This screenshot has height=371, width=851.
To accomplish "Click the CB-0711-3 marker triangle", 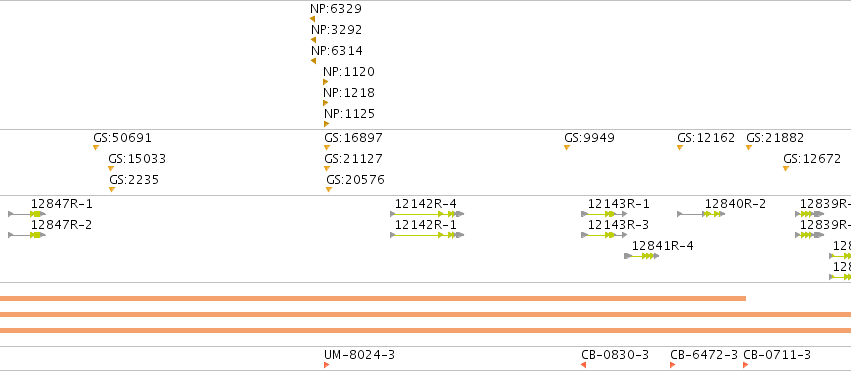I will tap(745, 365).
